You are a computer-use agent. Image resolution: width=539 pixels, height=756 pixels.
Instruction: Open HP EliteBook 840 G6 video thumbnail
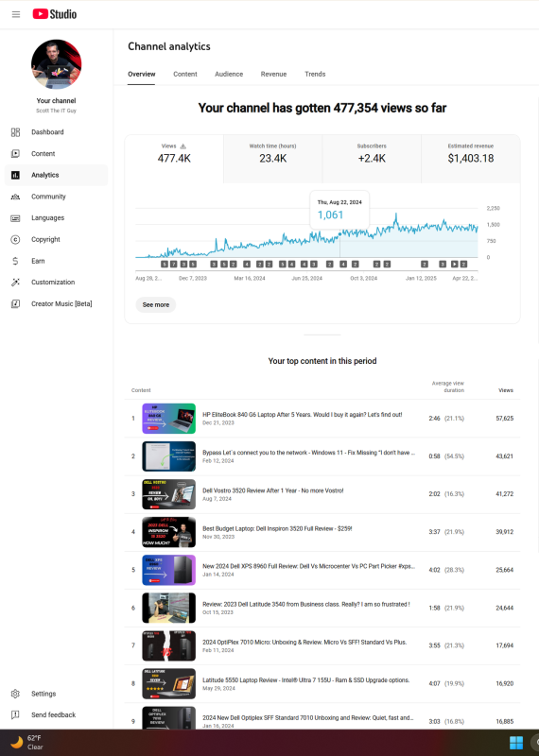point(169,418)
